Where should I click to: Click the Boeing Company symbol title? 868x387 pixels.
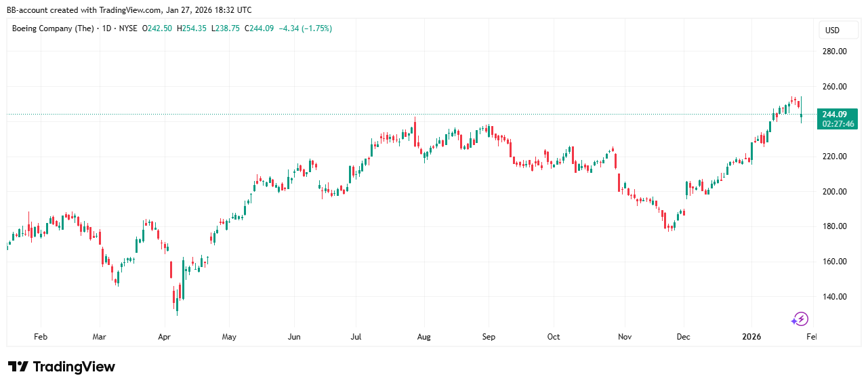coord(51,28)
